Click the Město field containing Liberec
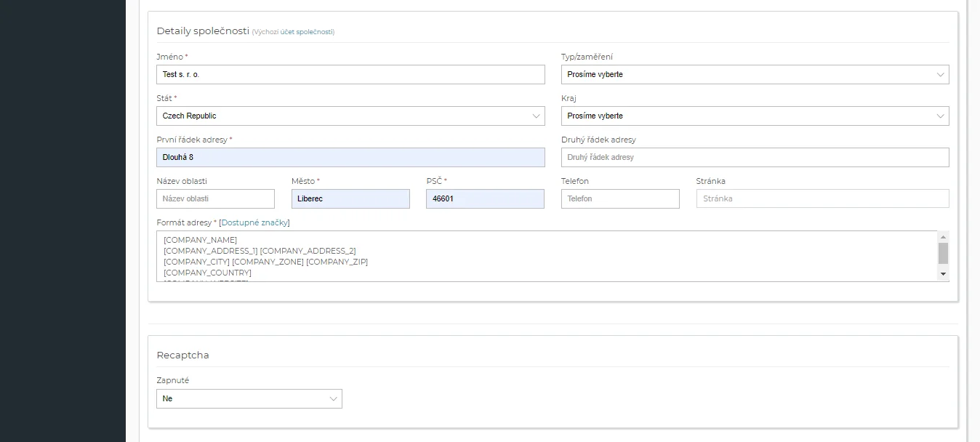This screenshot has height=442, width=980. (350, 199)
